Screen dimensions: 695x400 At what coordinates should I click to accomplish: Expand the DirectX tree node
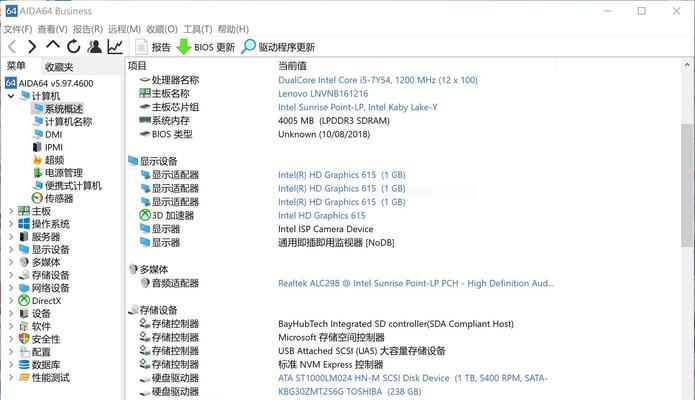click(x=11, y=301)
